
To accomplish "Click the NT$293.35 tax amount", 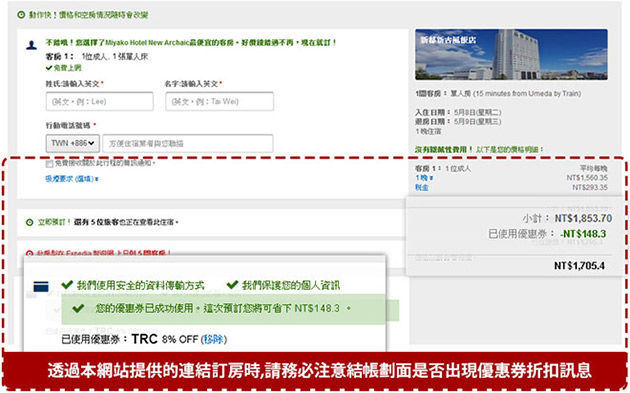I will click(590, 187).
